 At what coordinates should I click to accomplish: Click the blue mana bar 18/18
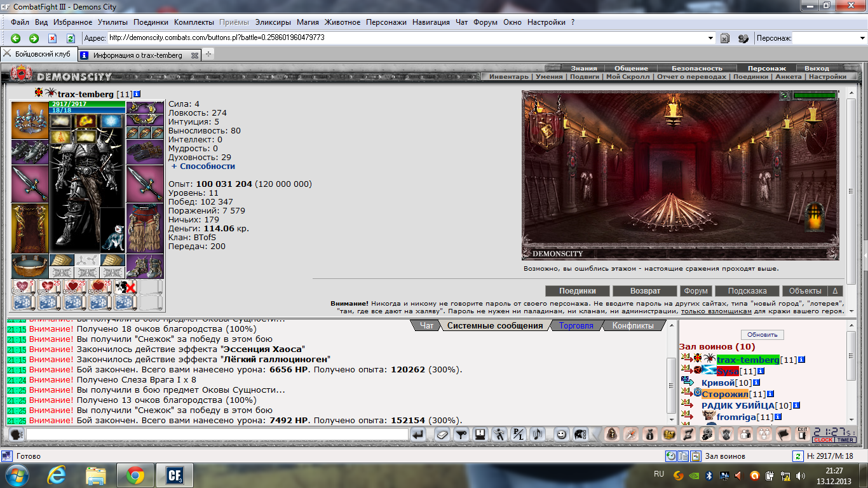(x=87, y=110)
